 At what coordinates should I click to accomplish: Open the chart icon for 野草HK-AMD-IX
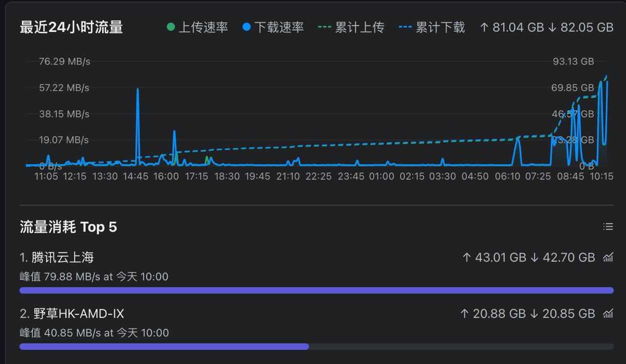[608, 314]
